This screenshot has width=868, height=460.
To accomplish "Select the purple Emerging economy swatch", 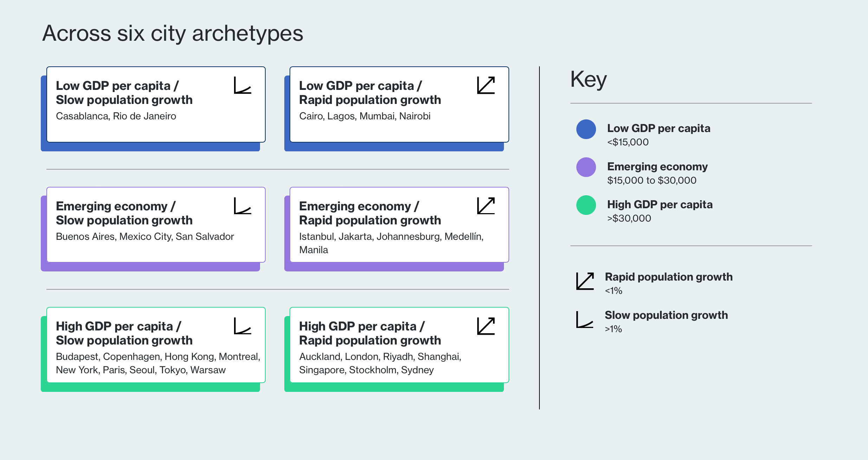I will click(x=586, y=167).
